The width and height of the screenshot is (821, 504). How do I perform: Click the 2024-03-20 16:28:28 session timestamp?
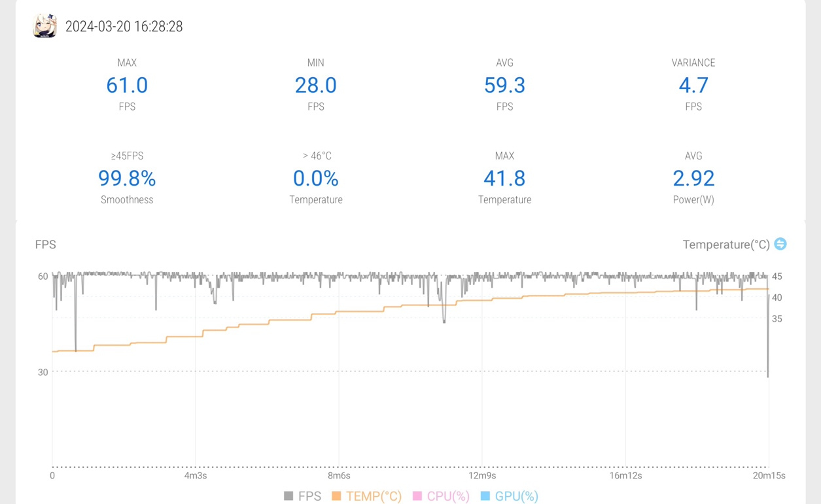coord(124,27)
